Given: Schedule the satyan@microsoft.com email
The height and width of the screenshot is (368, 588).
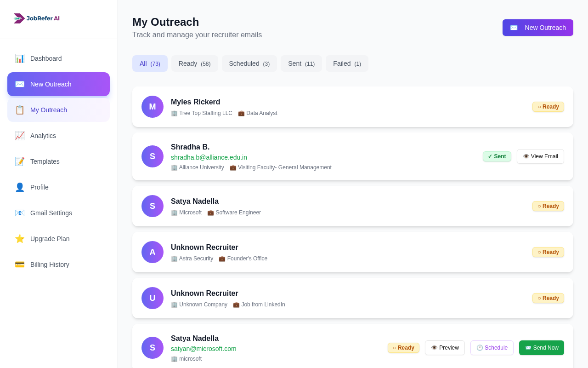Looking at the screenshot, I should coord(492,348).
